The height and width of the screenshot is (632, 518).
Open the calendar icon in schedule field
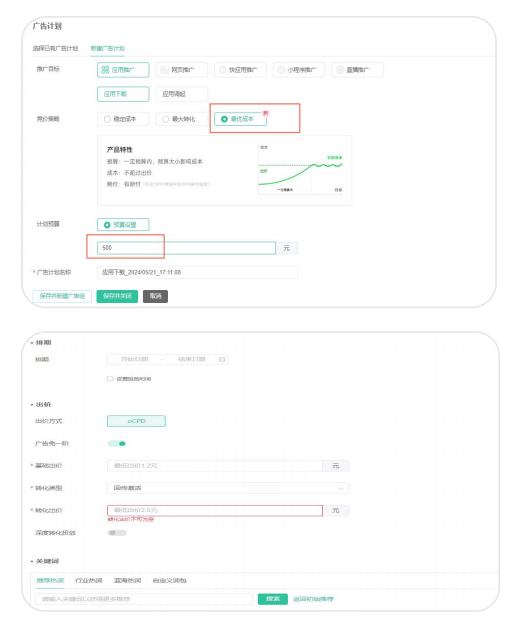[x=222, y=359]
